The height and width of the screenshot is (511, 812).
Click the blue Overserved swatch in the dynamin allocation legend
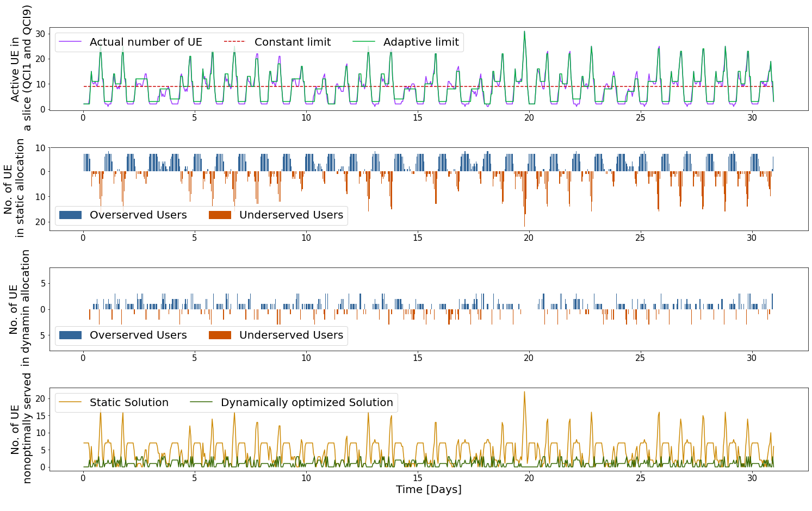pos(70,335)
